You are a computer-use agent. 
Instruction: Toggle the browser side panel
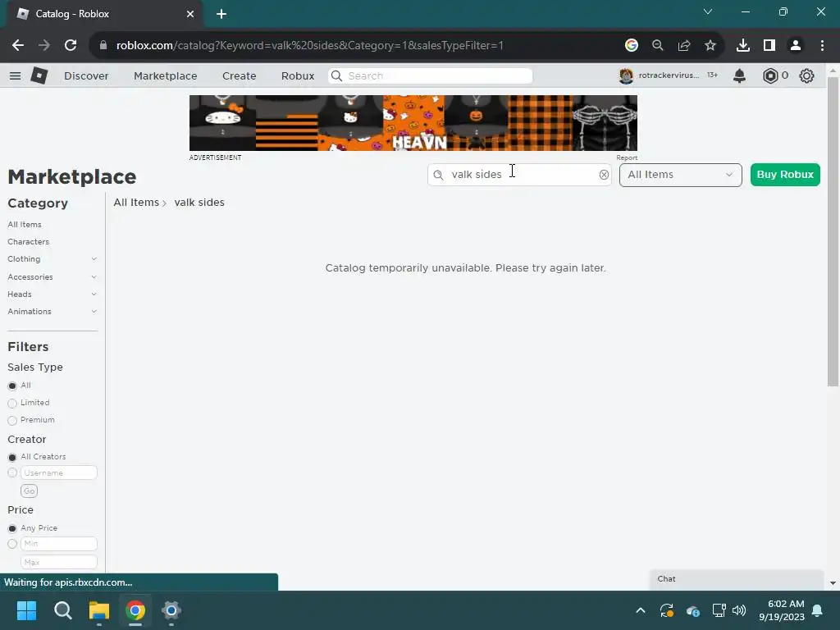769,46
